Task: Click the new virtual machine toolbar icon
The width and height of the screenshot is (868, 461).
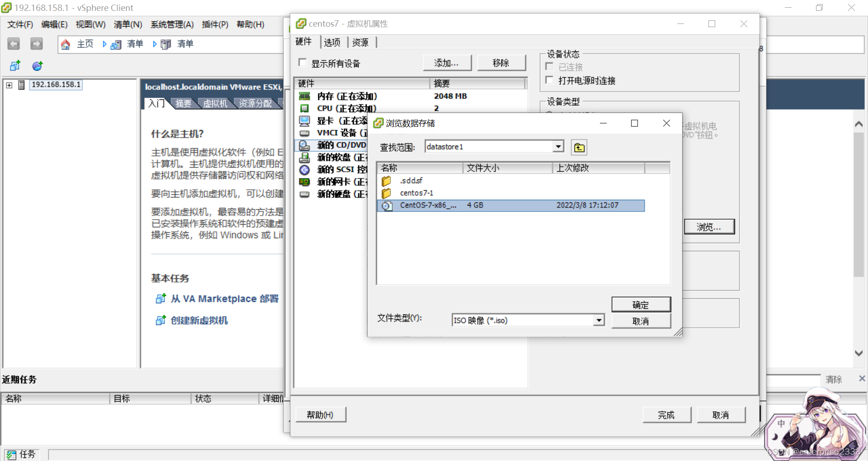Action: (x=15, y=66)
